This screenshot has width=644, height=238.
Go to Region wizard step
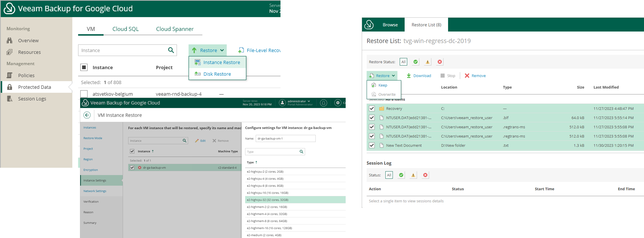pyautogui.click(x=88, y=159)
